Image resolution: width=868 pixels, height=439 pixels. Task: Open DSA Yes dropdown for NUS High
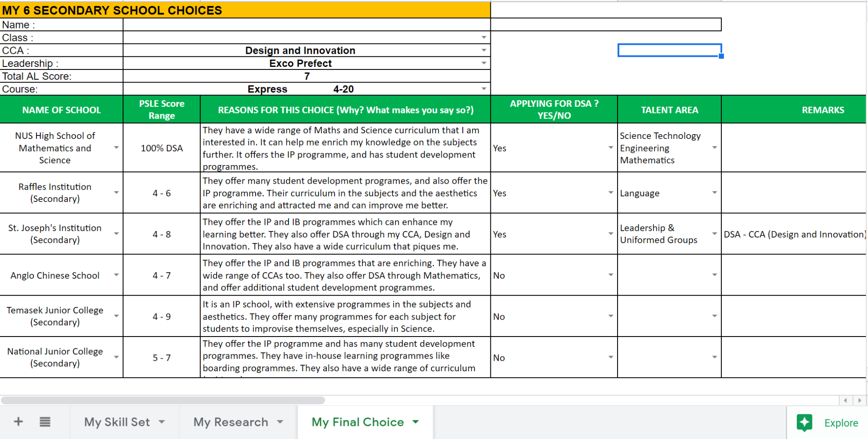click(611, 148)
